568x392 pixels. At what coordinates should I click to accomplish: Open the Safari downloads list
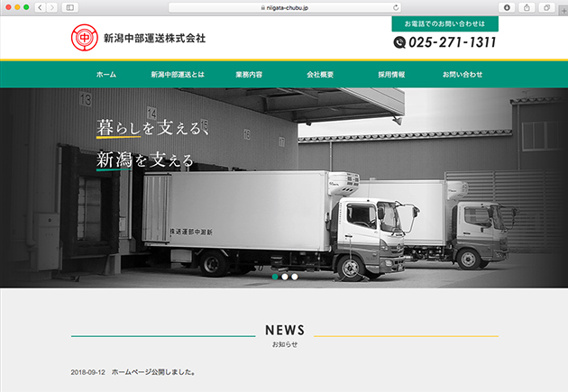point(507,7)
